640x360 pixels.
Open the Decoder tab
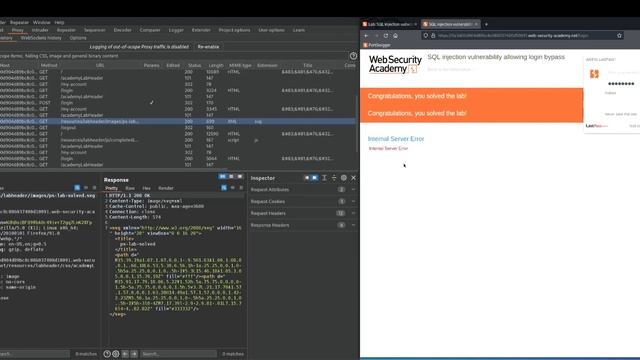click(122, 30)
